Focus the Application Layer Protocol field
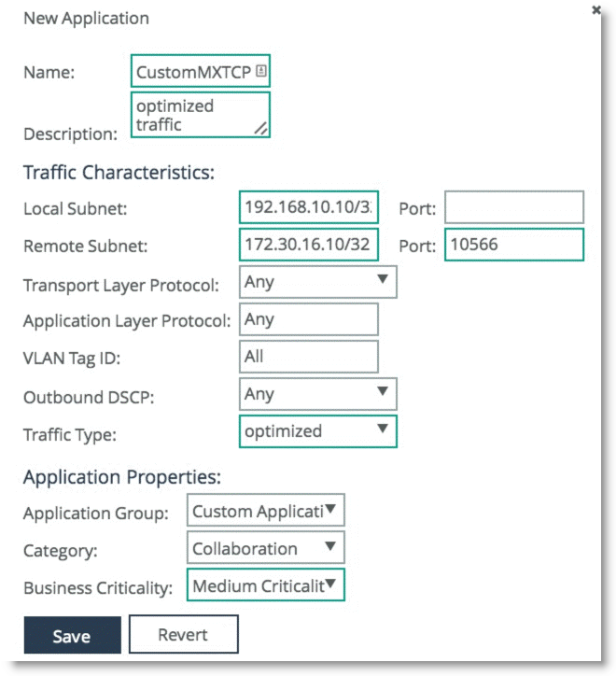This screenshot has width=616, height=676. (309, 319)
